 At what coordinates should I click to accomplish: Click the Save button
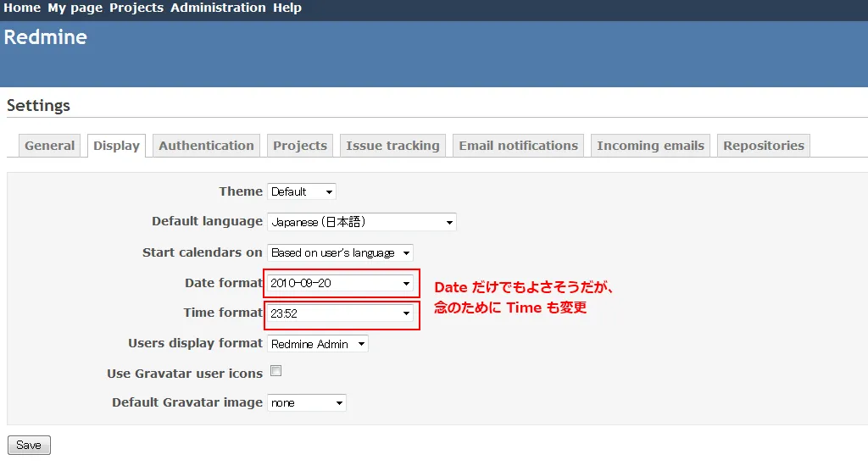coord(29,445)
